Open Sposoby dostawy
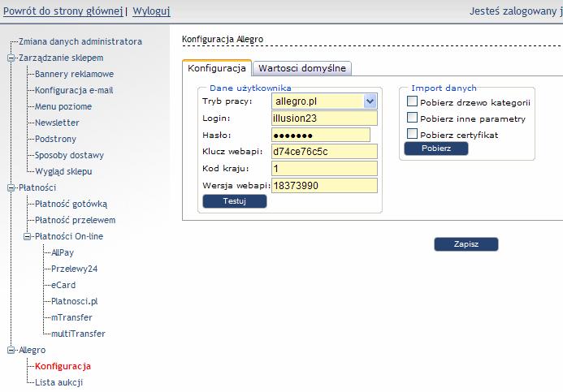563x392 pixels. point(69,155)
